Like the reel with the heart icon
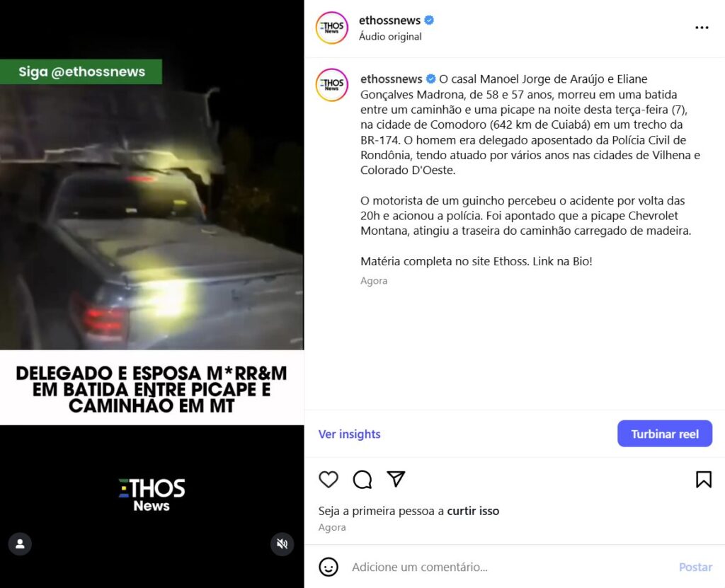Viewport: 725px width, 588px height. pos(329,479)
